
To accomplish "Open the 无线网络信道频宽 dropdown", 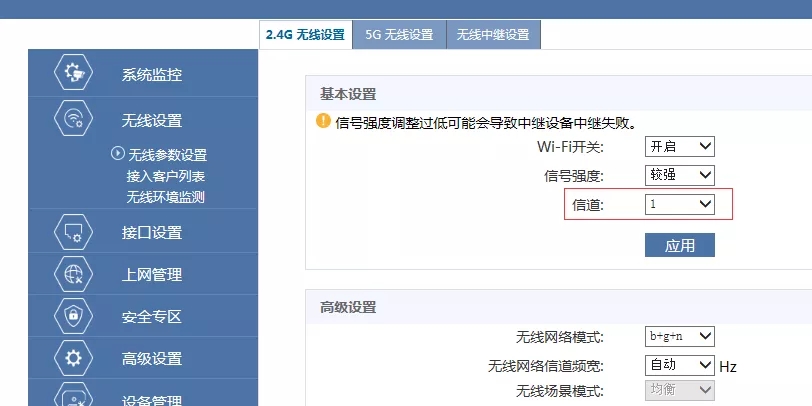I will (679, 365).
